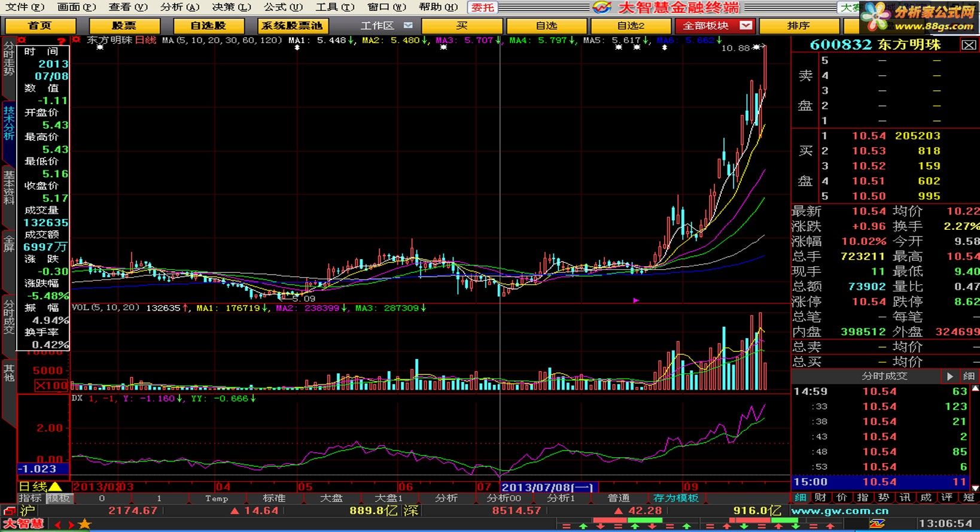Select the 模板 bottom tab
Image resolution: width=980 pixels, height=532 pixels.
click(59, 498)
